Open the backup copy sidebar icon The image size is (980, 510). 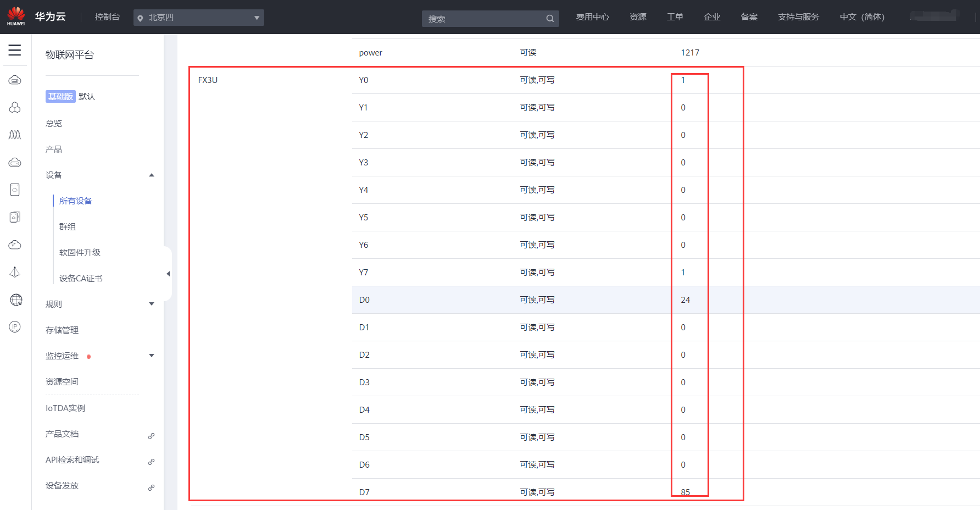tap(15, 217)
